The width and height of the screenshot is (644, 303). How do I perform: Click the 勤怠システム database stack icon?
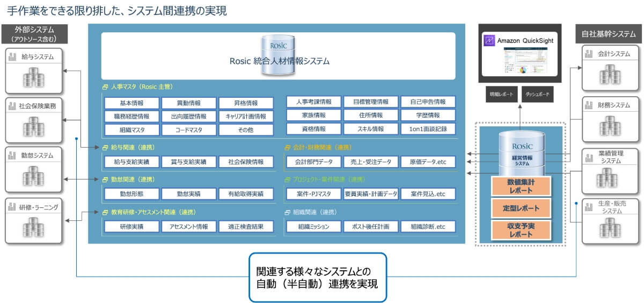[x=33, y=176]
